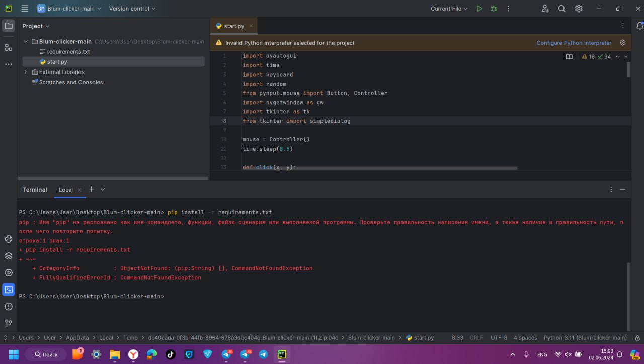This screenshot has height=364, width=644.
Task: Open IDE settings gear in title bar
Action: pos(579,9)
